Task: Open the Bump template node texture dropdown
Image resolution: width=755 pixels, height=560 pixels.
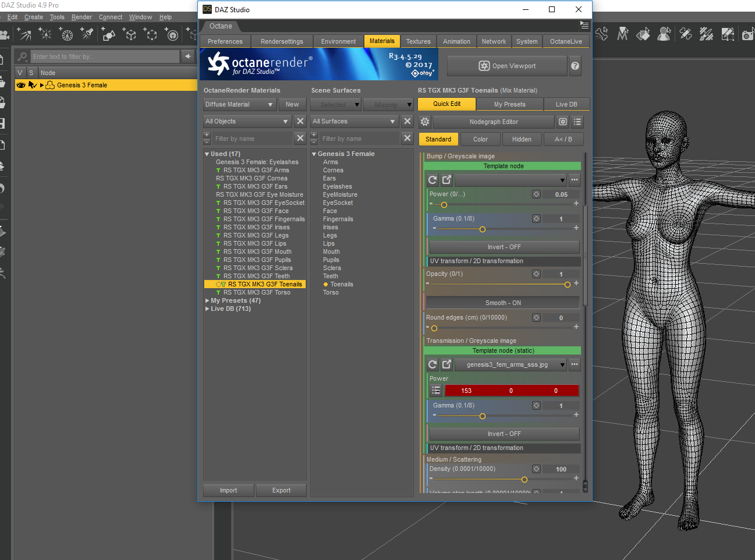Action: [x=511, y=180]
